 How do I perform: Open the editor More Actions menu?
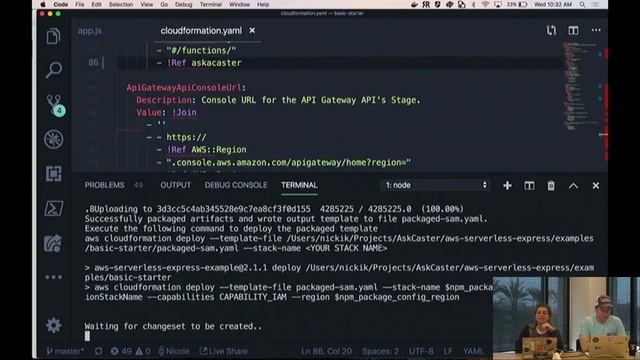(x=596, y=30)
